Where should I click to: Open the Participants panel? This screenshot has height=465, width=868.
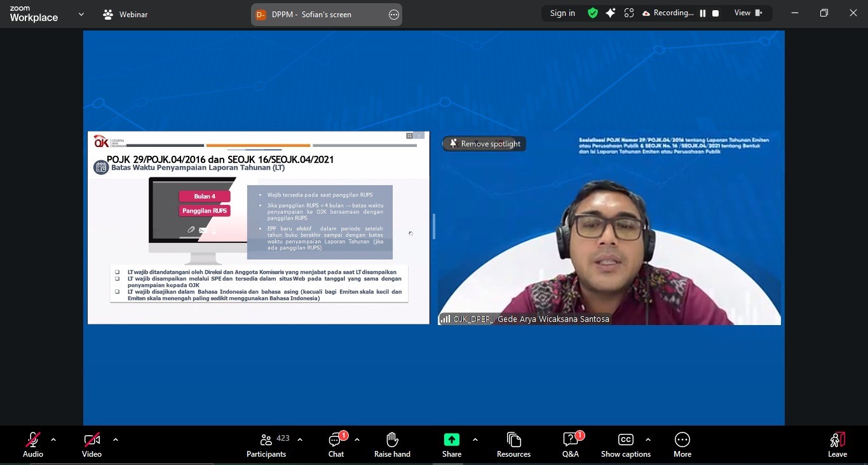tap(266, 445)
